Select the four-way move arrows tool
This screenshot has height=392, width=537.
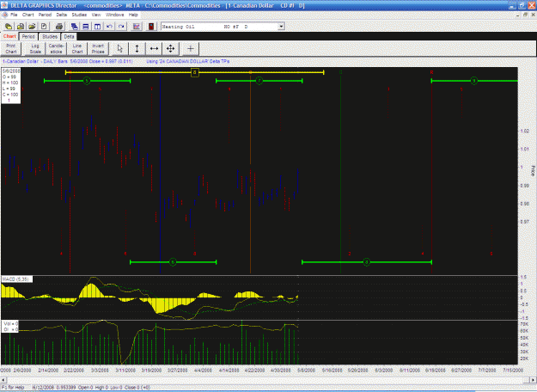(x=171, y=49)
